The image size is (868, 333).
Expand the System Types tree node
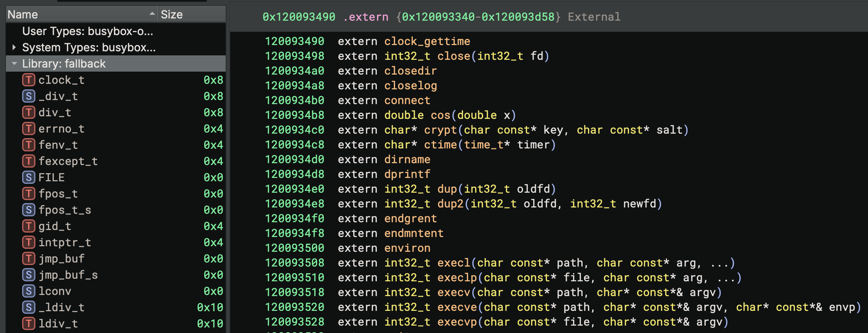(14, 48)
